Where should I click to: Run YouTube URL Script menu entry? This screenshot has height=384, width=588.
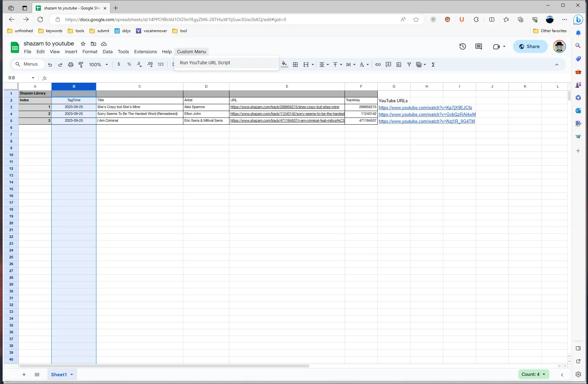[205, 63]
